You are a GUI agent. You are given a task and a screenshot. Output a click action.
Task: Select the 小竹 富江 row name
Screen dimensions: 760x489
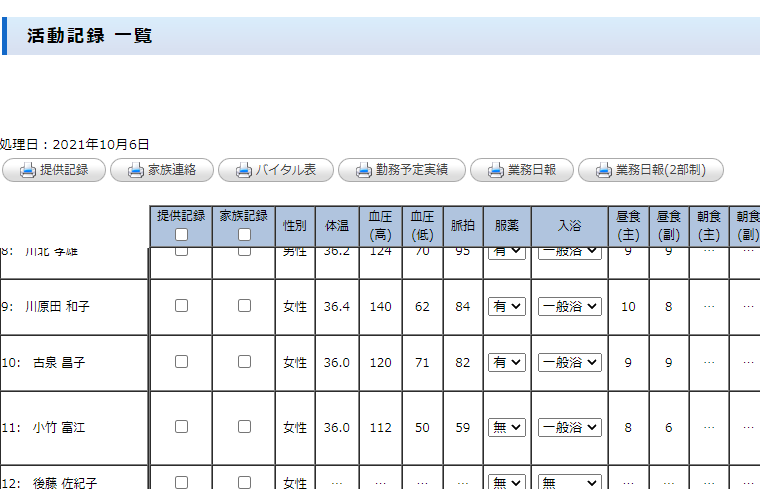[58, 427]
